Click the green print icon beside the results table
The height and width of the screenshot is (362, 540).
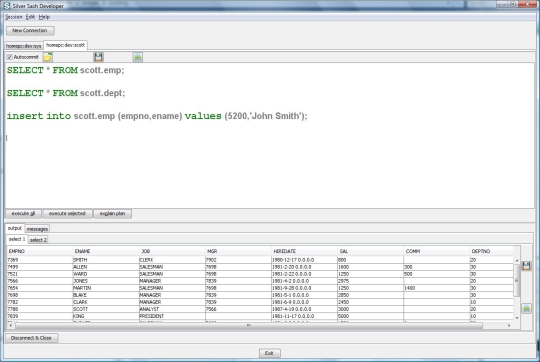point(526,308)
